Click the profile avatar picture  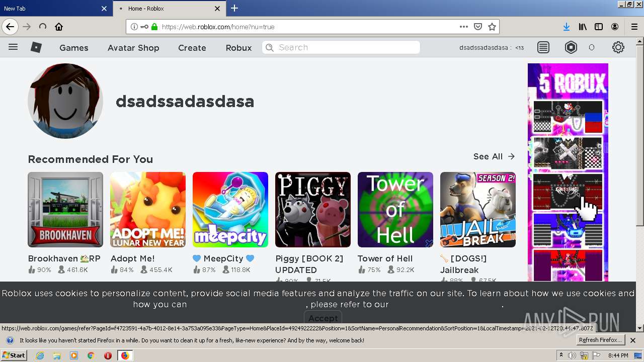(65, 101)
